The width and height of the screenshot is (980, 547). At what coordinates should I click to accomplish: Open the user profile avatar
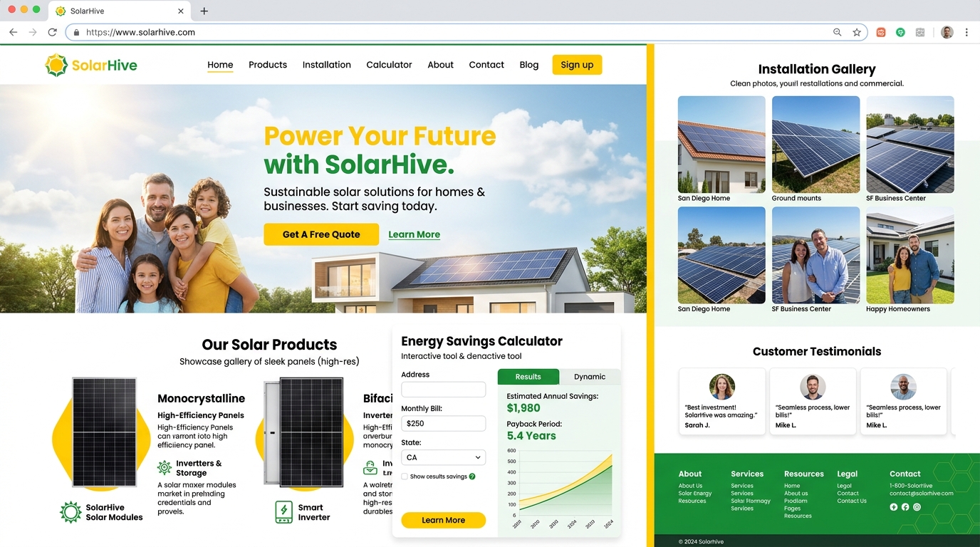click(947, 32)
